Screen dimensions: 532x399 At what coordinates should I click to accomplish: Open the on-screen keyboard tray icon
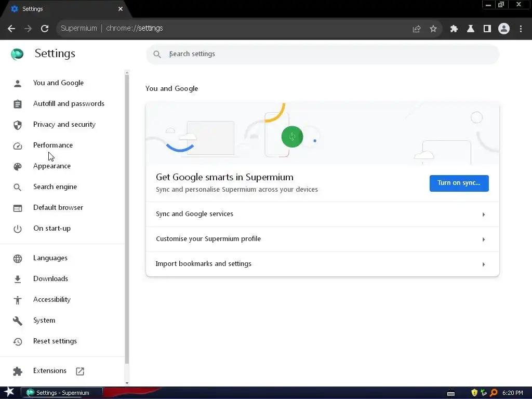[451, 393]
